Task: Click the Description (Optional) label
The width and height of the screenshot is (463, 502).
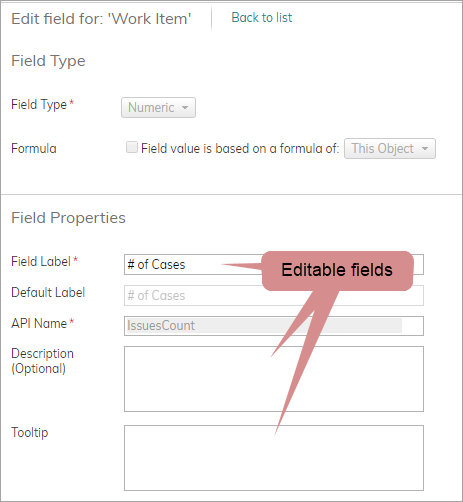Action: pyautogui.click(x=42, y=361)
